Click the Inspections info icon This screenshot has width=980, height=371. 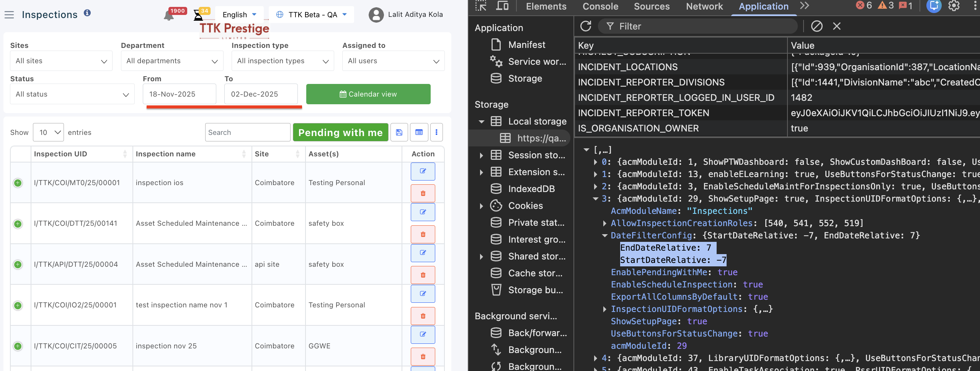(x=87, y=13)
